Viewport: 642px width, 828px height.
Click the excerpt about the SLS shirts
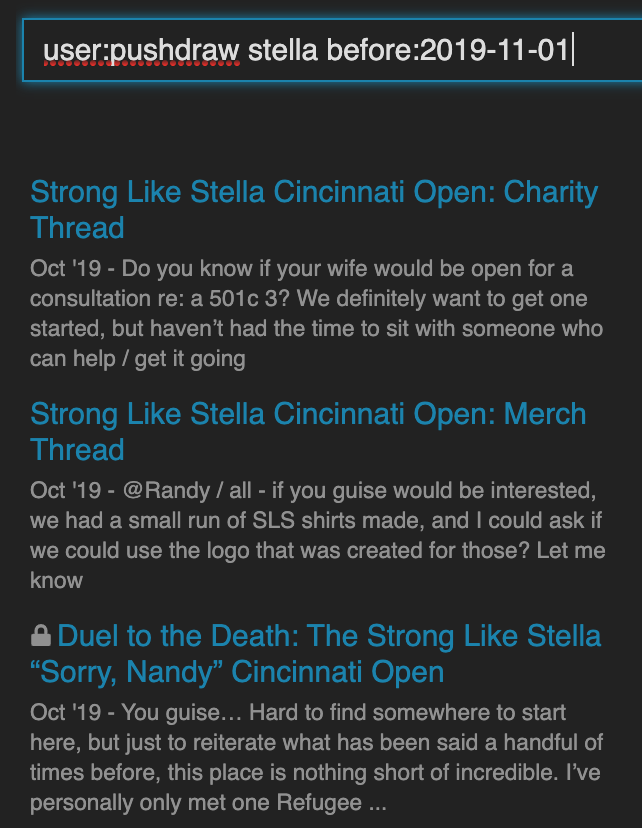tap(318, 536)
